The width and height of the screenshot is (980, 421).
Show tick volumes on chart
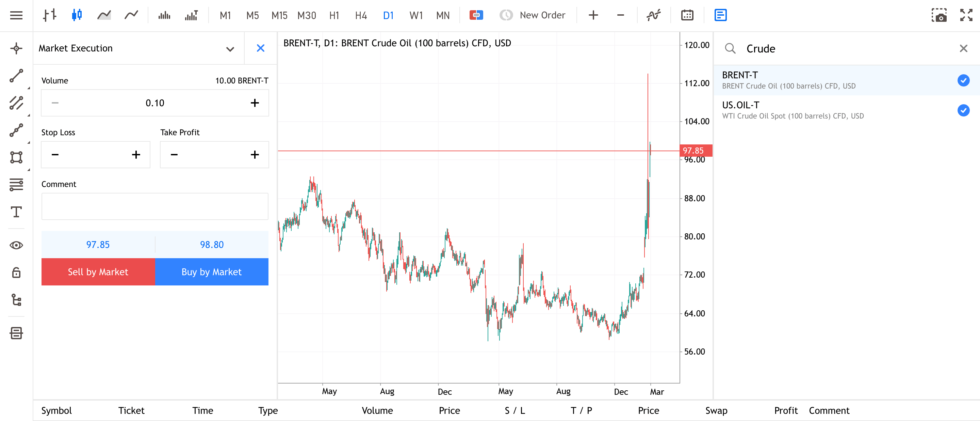164,15
